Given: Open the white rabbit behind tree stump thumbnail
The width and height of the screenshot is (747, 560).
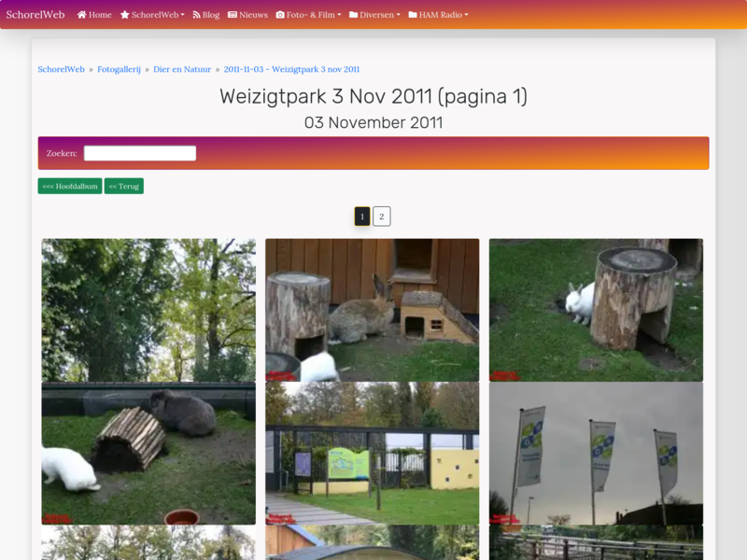Looking at the screenshot, I should click(x=596, y=310).
